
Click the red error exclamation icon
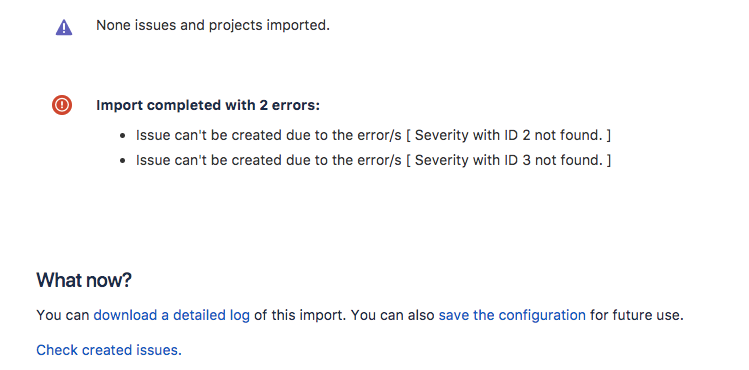pyautogui.click(x=62, y=105)
